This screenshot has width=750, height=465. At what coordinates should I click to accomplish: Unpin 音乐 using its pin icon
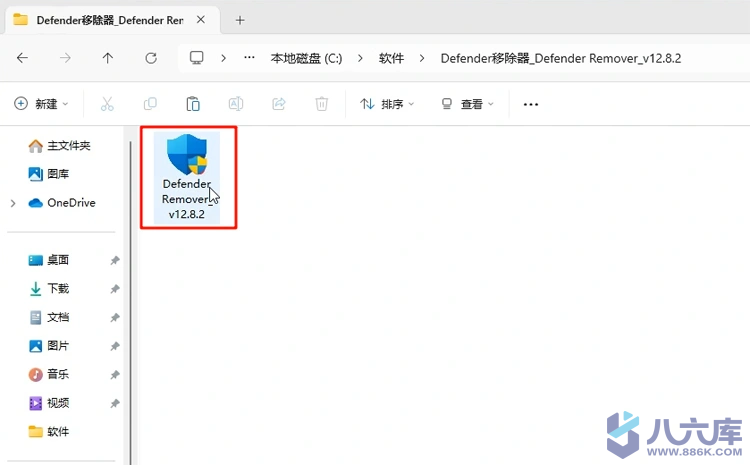coord(115,375)
